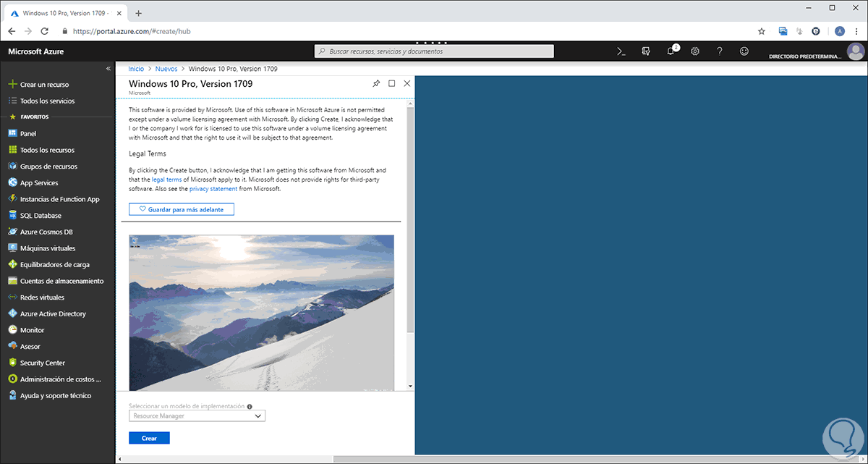Click the Asesor icon
The image size is (868, 464).
pyautogui.click(x=12, y=347)
